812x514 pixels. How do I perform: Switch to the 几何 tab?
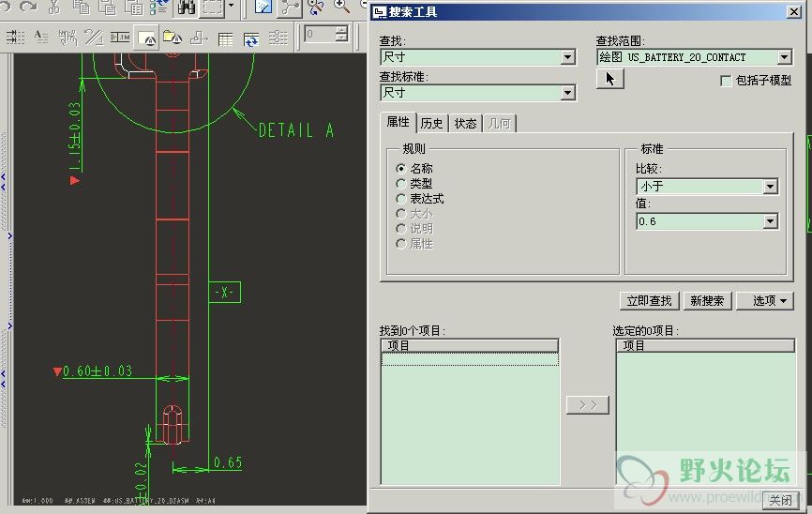click(499, 123)
